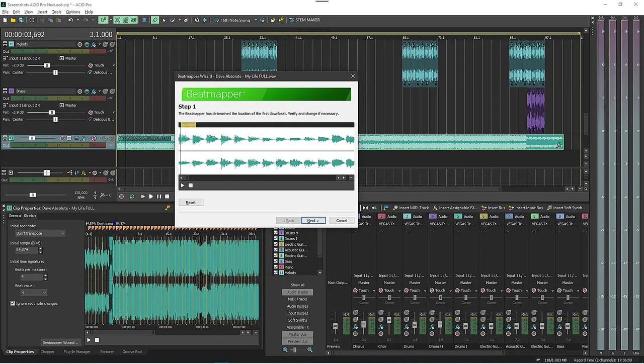Click Insert Bus in mixer toolbar
The width and height of the screenshot is (644, 364).
coord(493,208)
